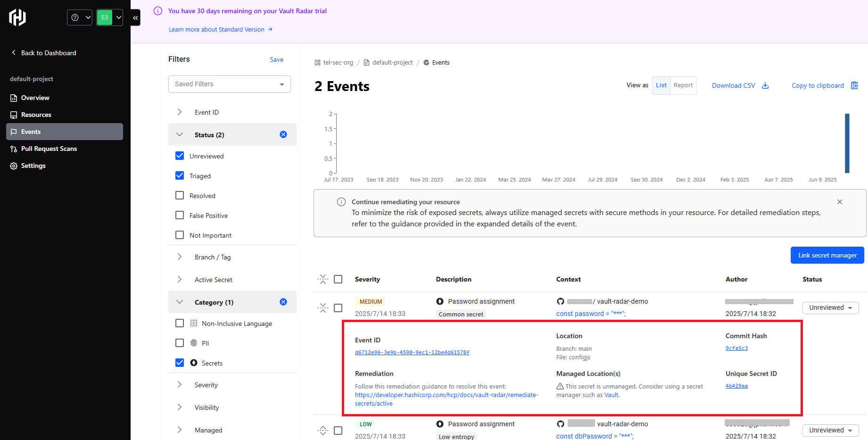This screenshot has height=440, width=868.
Task: Click the Vault link in managed locations
Action: point(612,395)
